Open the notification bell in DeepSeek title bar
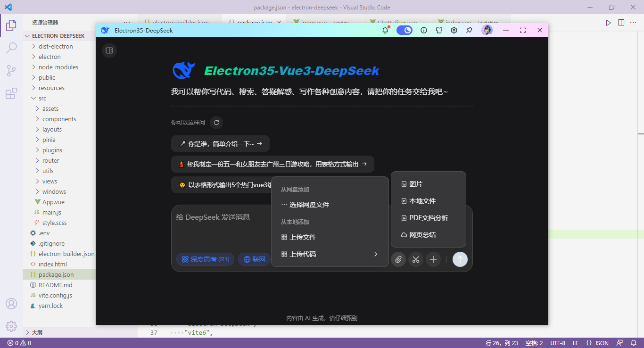 [385, 30]
